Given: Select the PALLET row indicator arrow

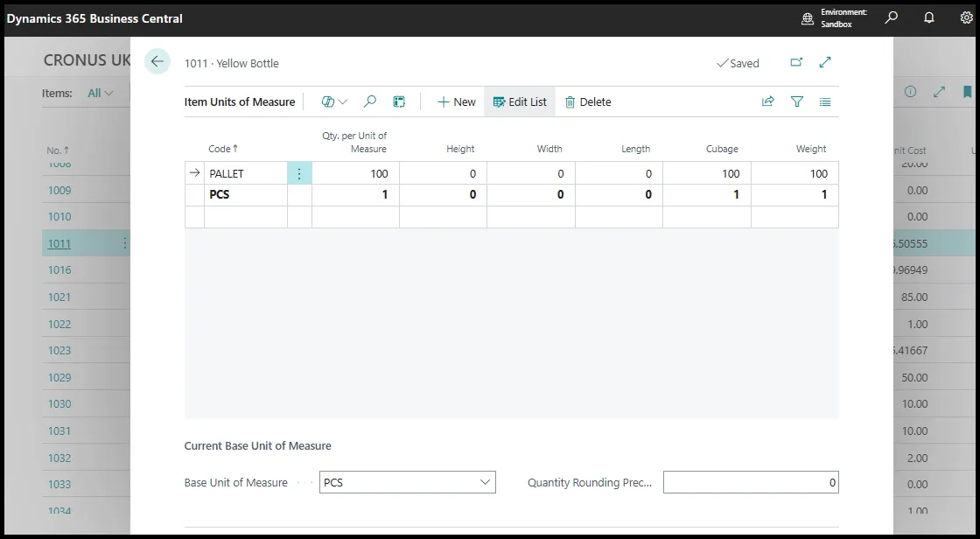Looking at the screenshot, I should coord(194,173).
